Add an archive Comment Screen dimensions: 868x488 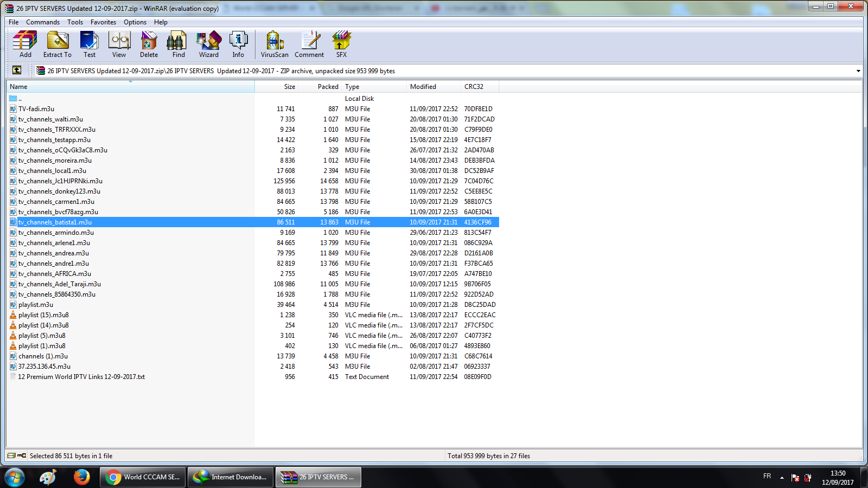309,44
